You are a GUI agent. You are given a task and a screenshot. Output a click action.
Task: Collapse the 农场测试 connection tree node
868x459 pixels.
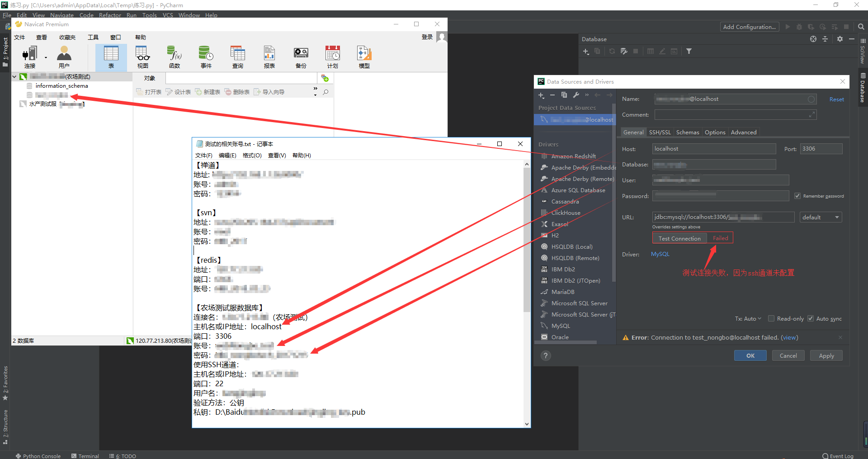click(14, 76)
